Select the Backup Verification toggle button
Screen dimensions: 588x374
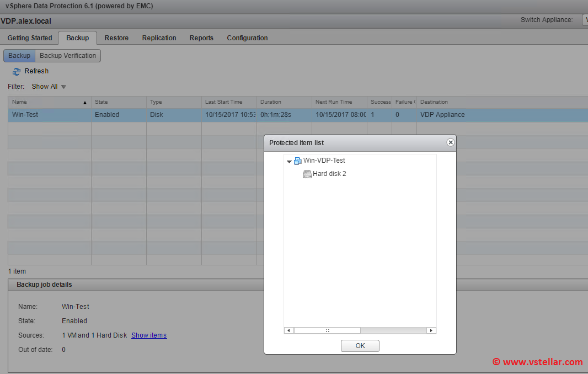[68, 56]
